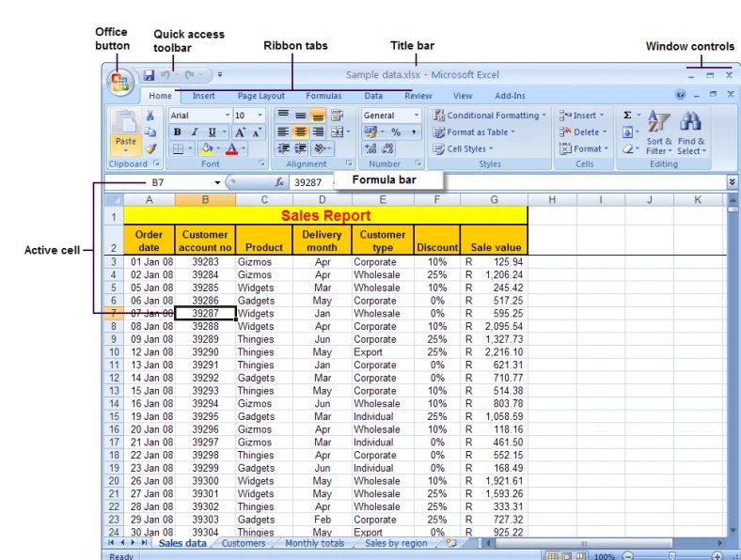Toggle Center text alignment
This screenshot has width=741, height=560.
tap(301, 132)
